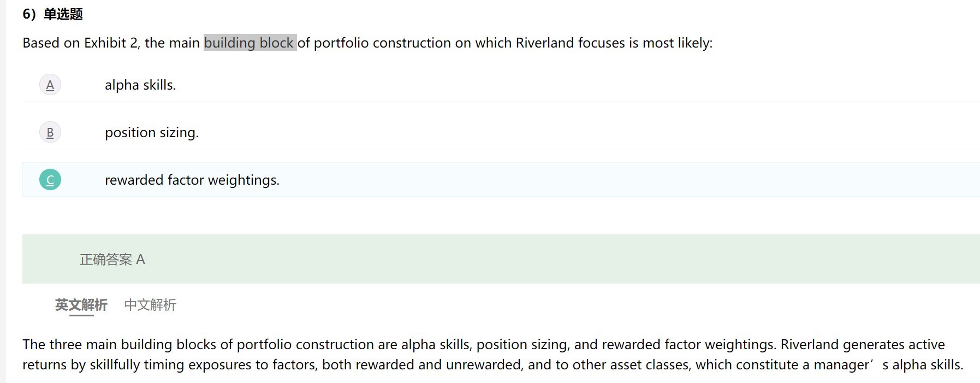Select the highlighted option C circle
Viewport: 980px width, 383px height.
pyautogui.click(x=50, y=180)
